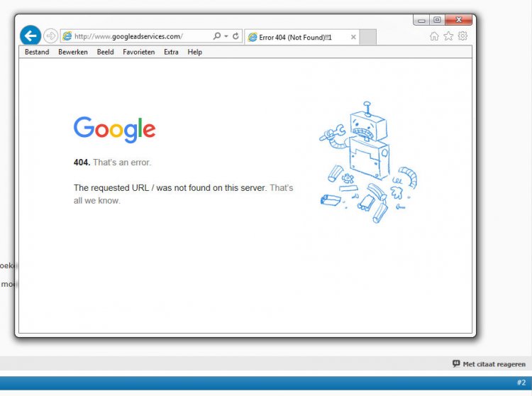Open Favorites with the star icon
The image size is (532, 396).
click(x=448, y=36)
